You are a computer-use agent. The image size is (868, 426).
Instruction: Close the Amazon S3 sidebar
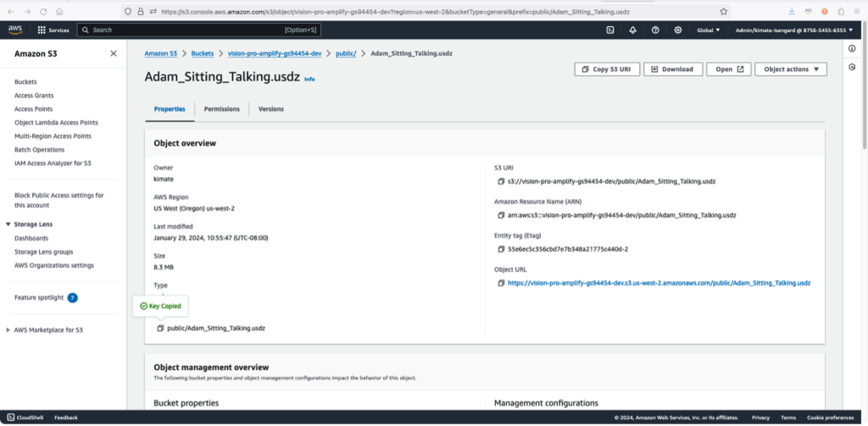point(114,53)
